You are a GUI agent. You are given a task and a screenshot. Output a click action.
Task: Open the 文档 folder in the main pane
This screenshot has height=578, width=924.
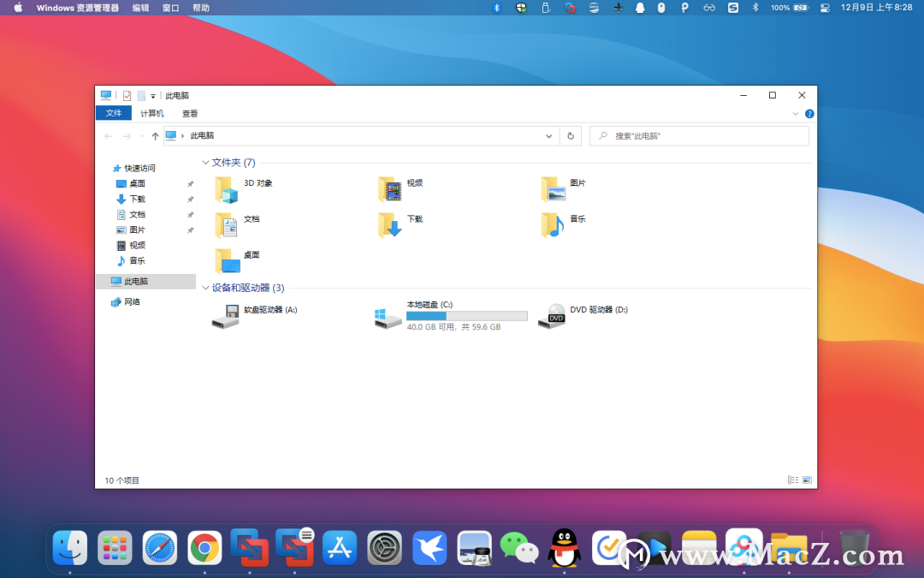[x=226, y=226]
